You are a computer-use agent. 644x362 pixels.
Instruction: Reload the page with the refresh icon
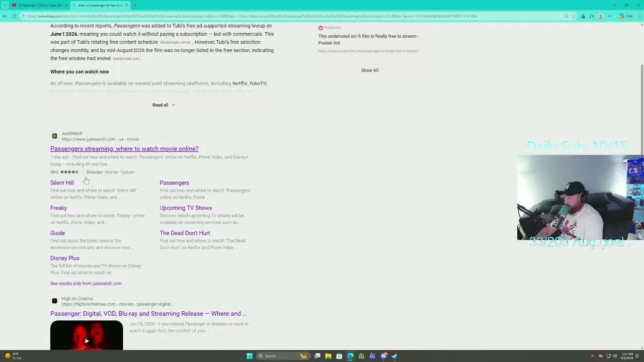click(x=14, y=16)
